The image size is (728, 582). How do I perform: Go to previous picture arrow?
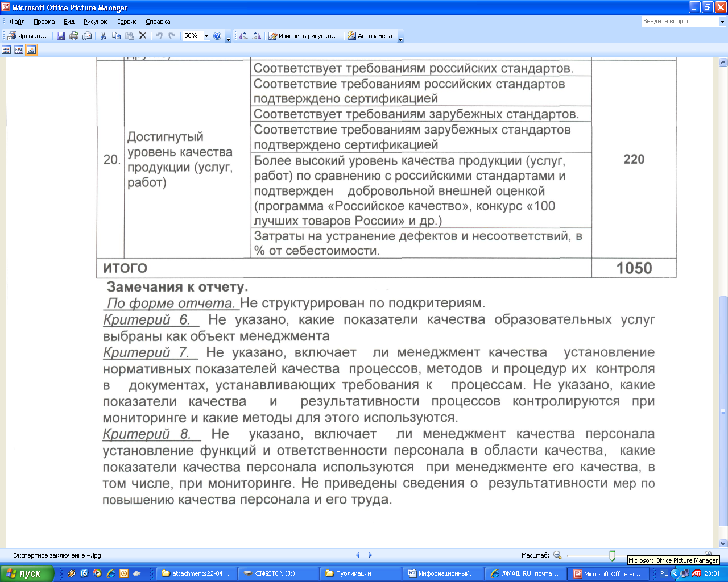tap(358, 555)
